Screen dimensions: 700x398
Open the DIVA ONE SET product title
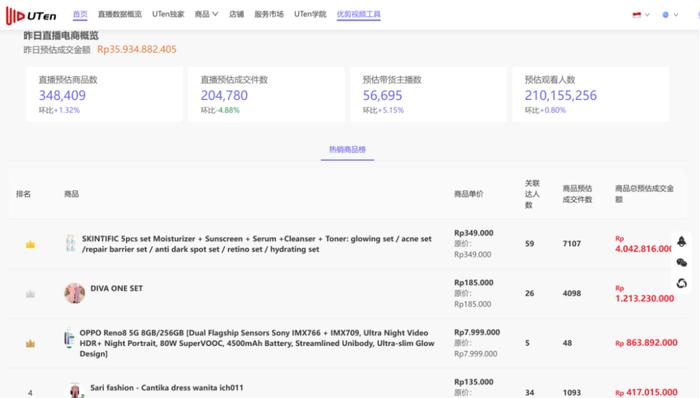(117, 288)
